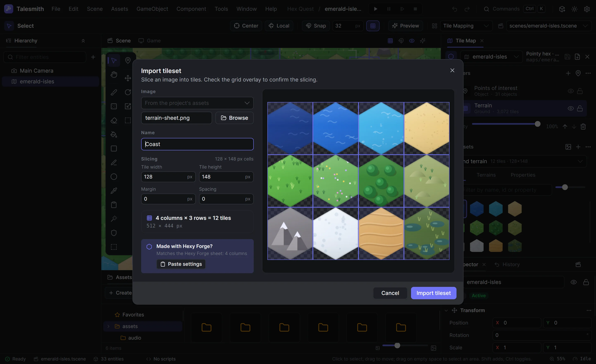The height and width of the screenshot is (364, 596).
Task: Delete layer with the trash icon
Action: (x=583, y=126)
